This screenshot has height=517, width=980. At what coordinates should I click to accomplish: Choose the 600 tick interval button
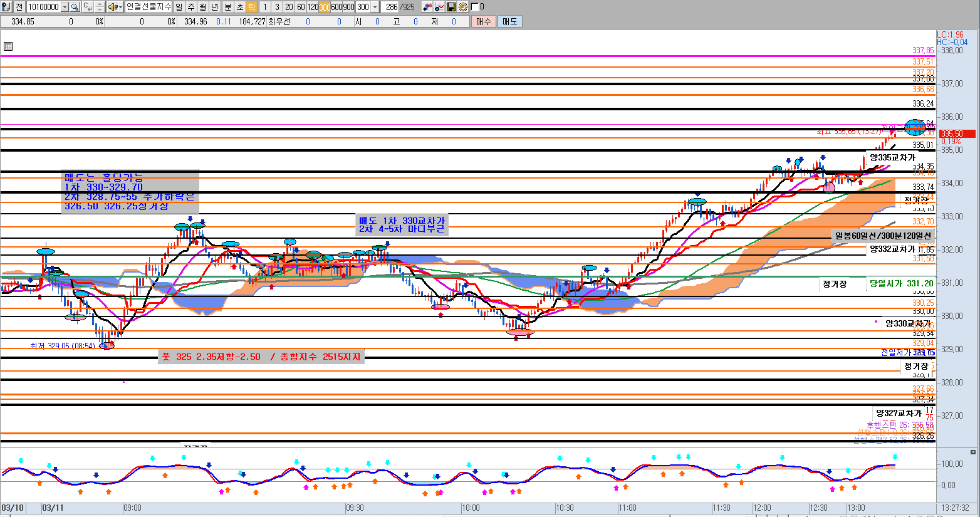pyautogui.click(x=336, y=7)
